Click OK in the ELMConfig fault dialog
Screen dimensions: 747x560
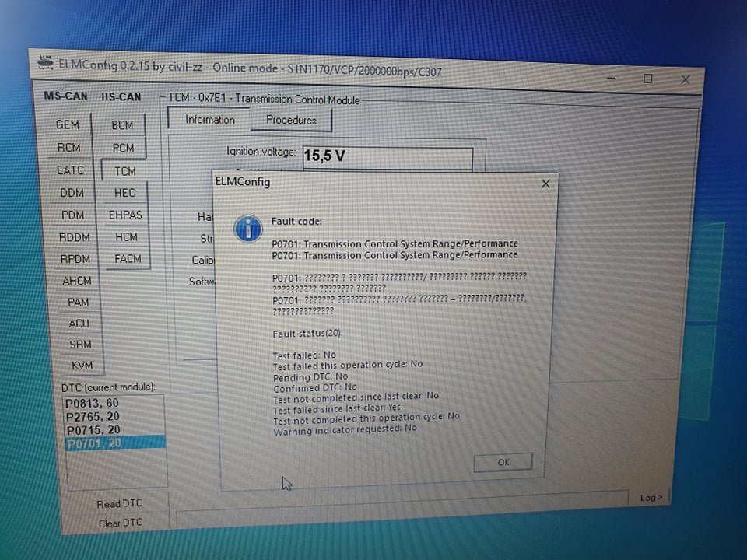(x=503, y=462)
